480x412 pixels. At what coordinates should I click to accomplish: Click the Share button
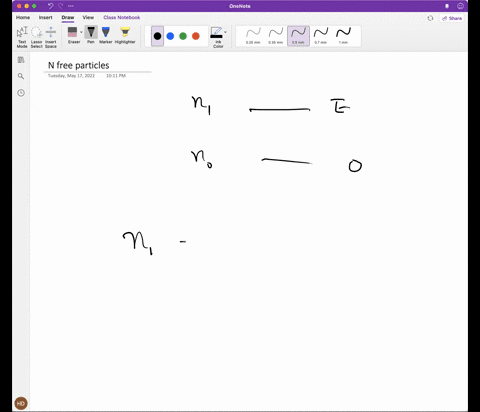point(452,18)
